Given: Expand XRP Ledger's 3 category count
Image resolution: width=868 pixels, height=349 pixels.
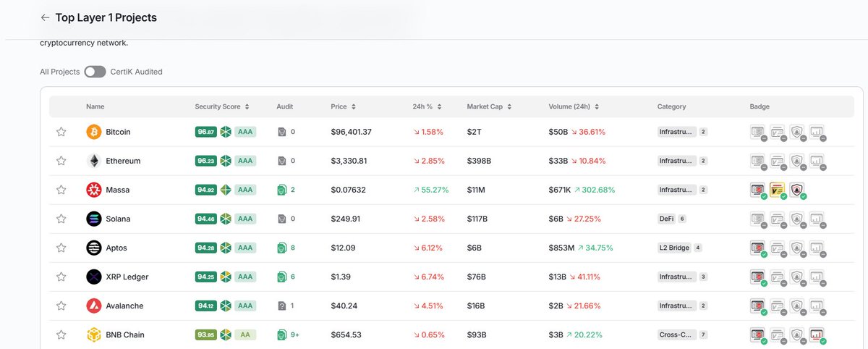Looking at the screenshot, I should pos(703,277).
